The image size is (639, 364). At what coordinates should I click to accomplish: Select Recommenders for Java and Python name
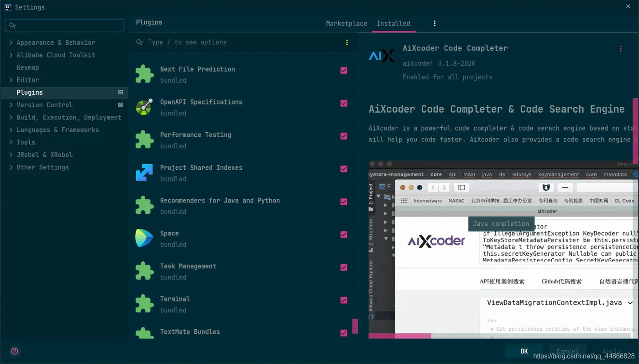[220, 201]
